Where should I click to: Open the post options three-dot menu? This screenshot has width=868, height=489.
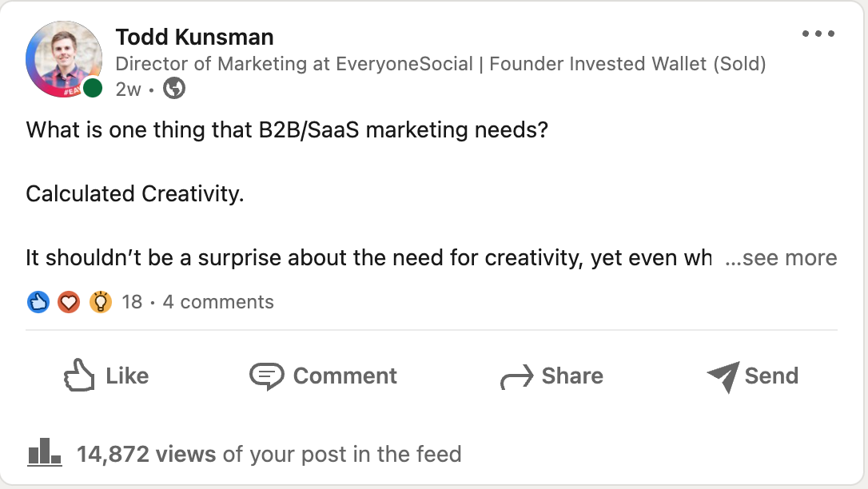click(818, 34)
